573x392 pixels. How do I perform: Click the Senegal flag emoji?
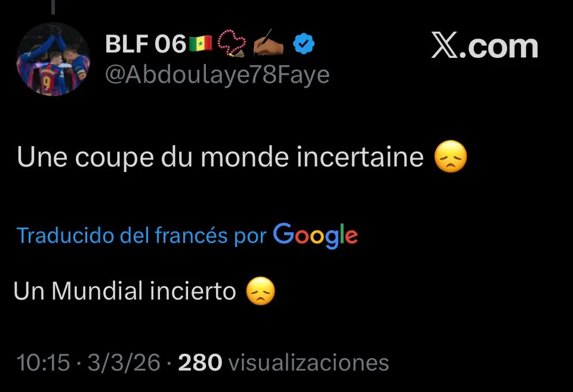[x=201, y=44]
